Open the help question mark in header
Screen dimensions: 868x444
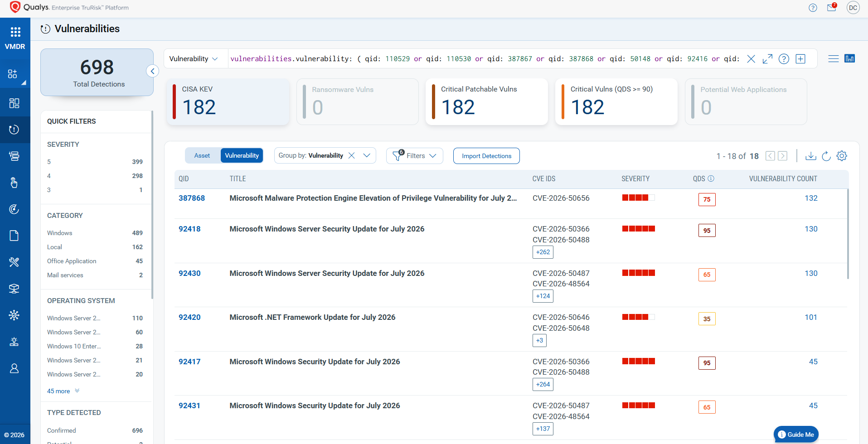813,8
